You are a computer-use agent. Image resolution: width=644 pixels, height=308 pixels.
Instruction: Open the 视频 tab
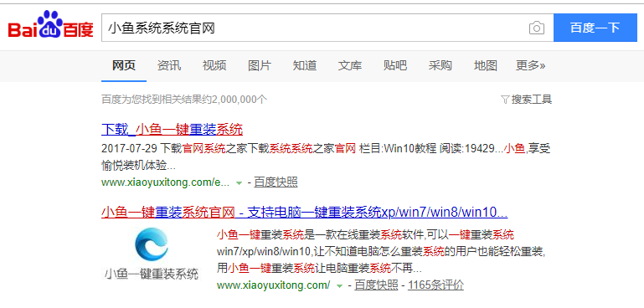(x=214, y=65)
